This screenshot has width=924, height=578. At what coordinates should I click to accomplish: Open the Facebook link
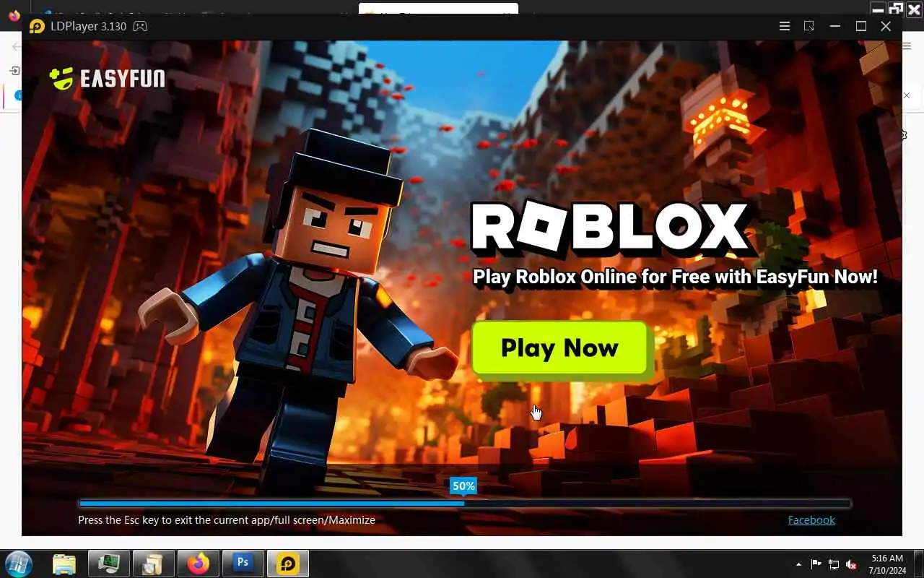(x=811, y=519)
